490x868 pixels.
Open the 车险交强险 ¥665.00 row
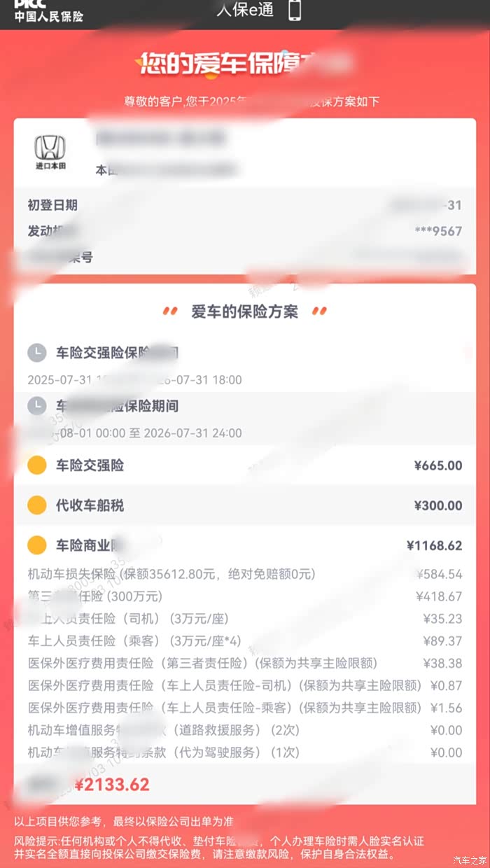(x=245, y=465)
